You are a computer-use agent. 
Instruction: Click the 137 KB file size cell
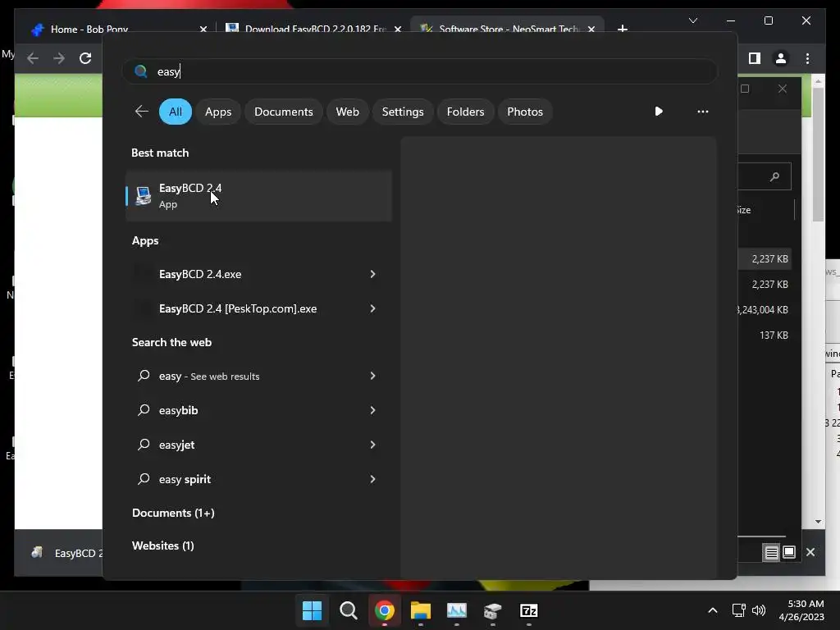tap(774, 335)
